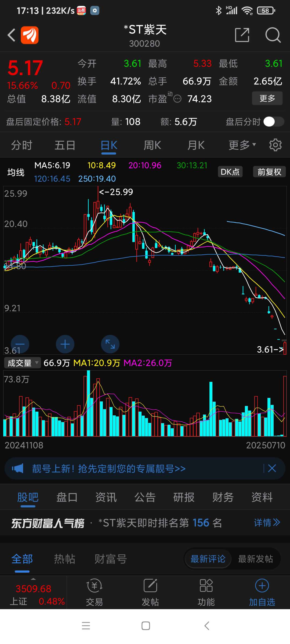Viewport: 290px width, 644px height.
Task: Open the 研报 tab
Action: point(184,497)
